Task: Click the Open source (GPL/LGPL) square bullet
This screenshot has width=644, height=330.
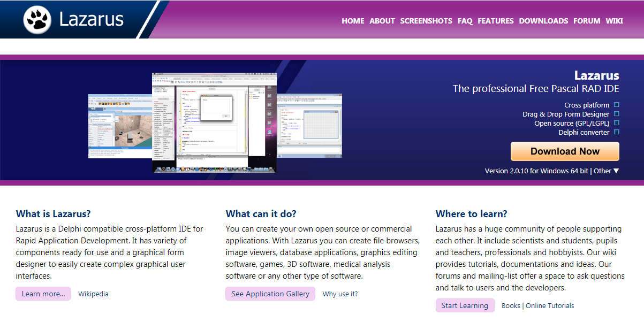Action: pos(616,123)
